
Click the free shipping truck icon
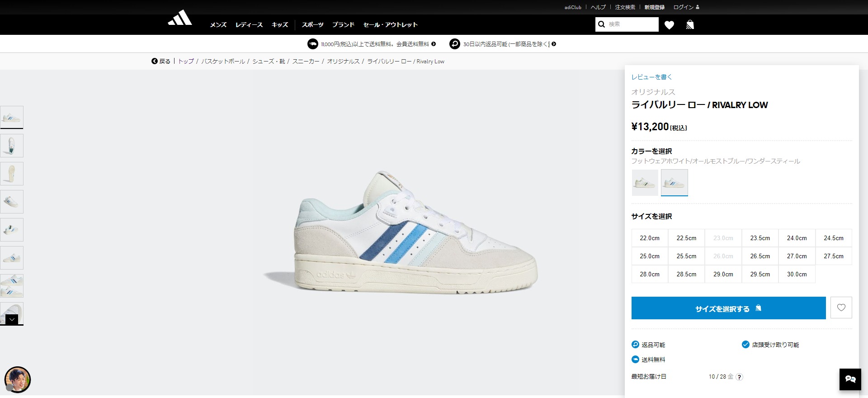click(x=313, y=44)
